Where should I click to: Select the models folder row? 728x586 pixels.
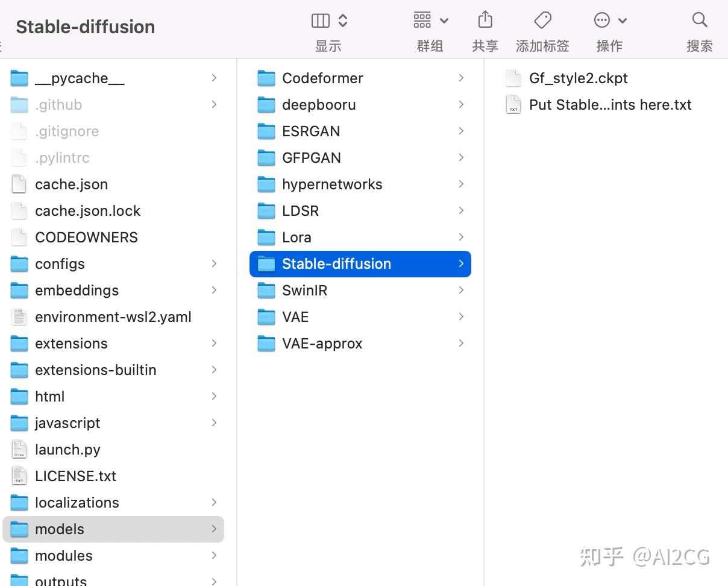pyautogui.click(x=113, y=529)
